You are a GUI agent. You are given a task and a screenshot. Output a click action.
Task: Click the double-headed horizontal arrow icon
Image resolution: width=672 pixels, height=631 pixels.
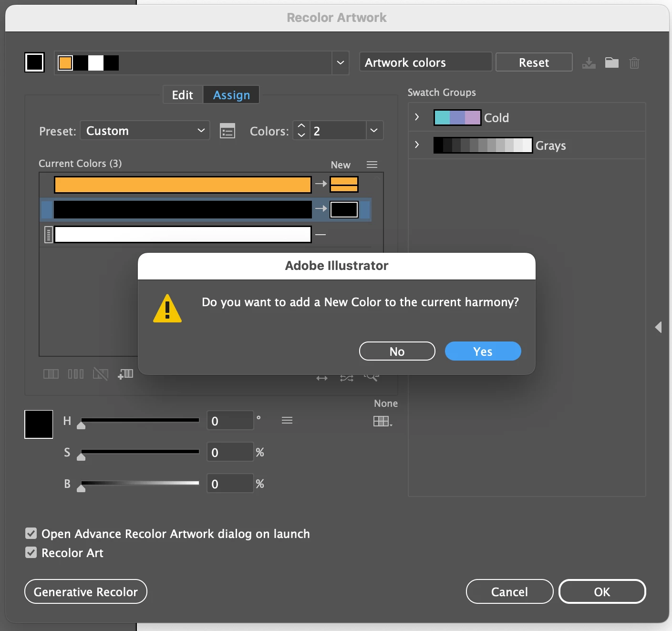click(322, 378)
